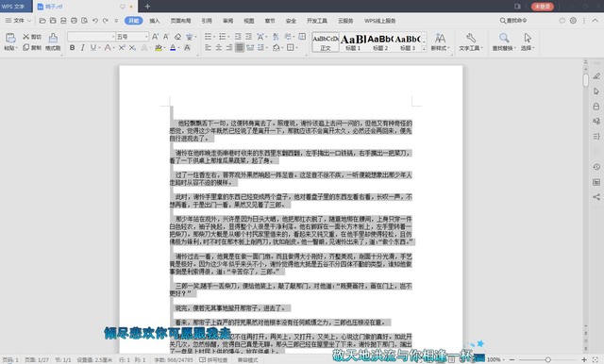Adjust the zoom slider in status bar
This screenshot has width=604, height=364.
coord(547,359)
